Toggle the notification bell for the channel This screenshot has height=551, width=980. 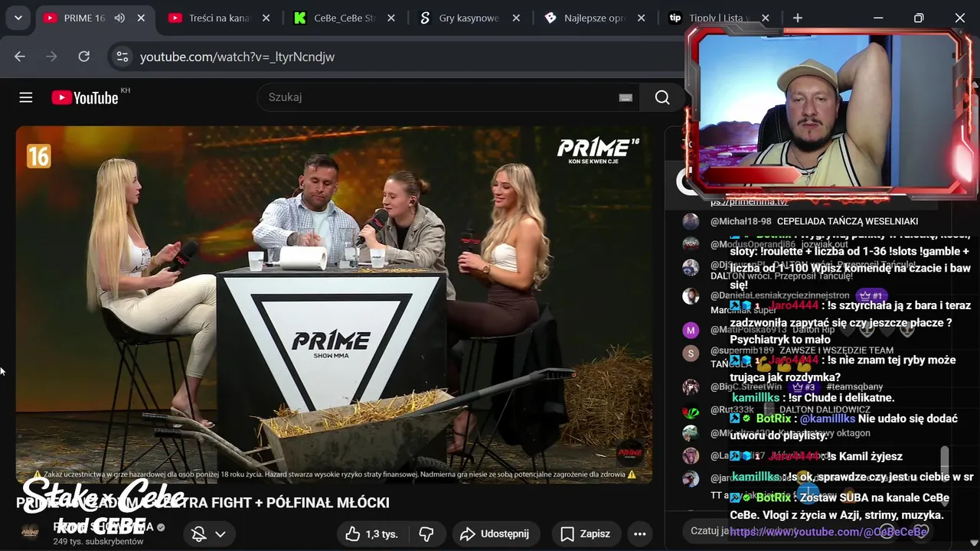199,534
